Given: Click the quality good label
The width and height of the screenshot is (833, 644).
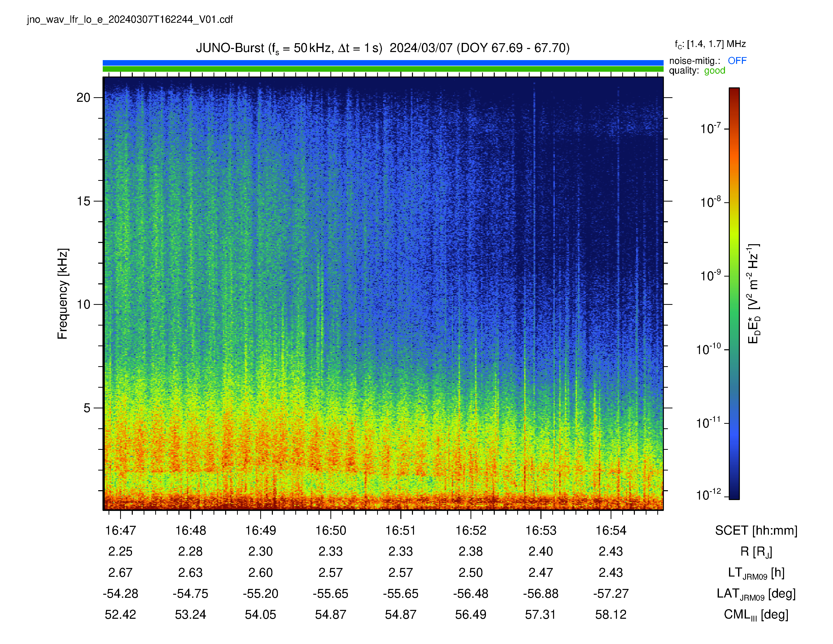Looking at the screenshot, I should (697, 70).
